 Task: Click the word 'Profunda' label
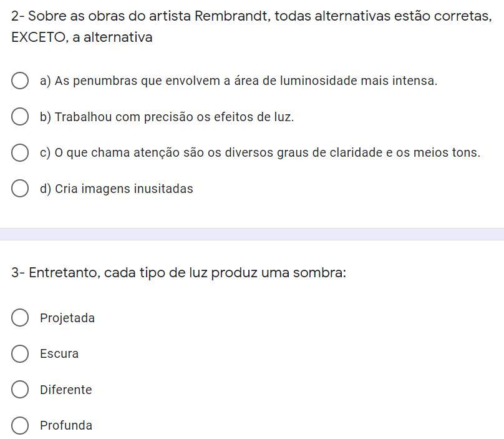click(66, 426)
